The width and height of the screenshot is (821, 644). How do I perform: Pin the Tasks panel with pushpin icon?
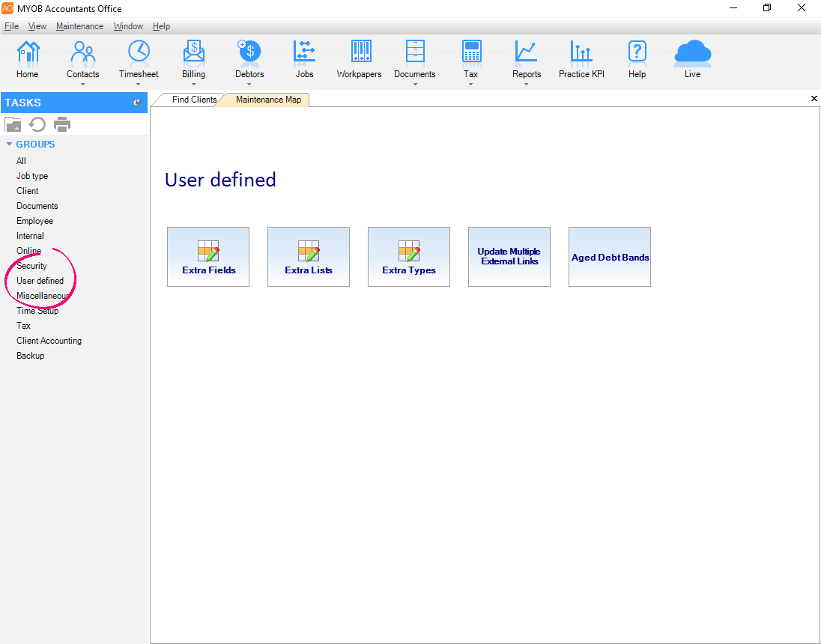click(x=137, y=103)
